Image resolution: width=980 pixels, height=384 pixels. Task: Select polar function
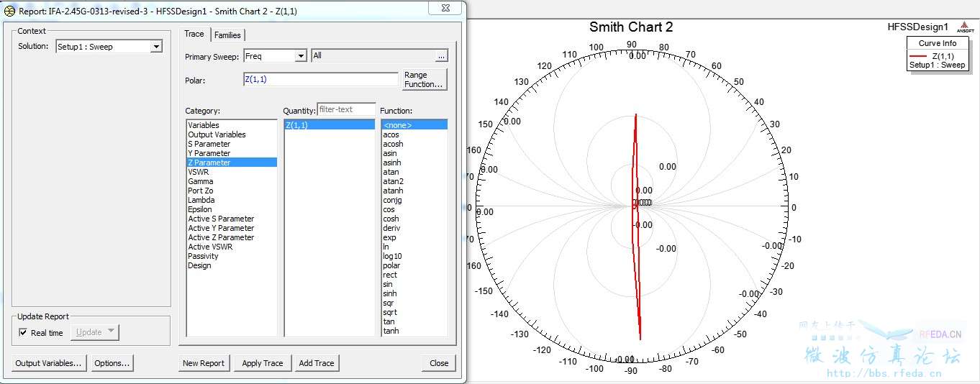coord(414,265)
